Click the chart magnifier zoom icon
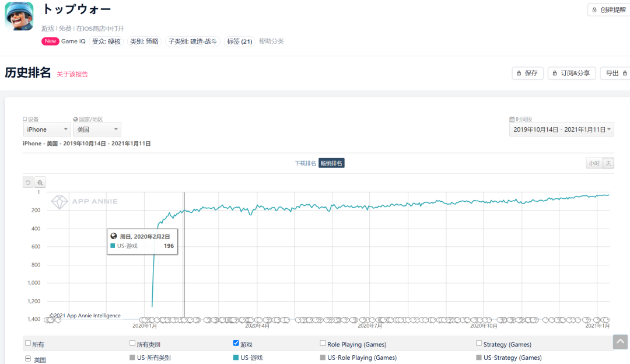The image size is (630, 364). point(40,182)
